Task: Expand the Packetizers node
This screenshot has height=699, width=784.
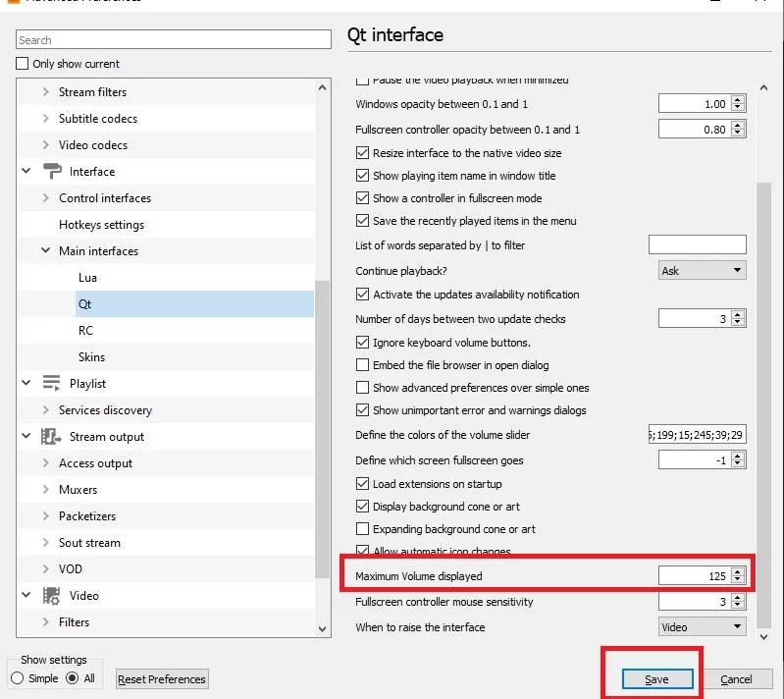Action: [46, 515]
